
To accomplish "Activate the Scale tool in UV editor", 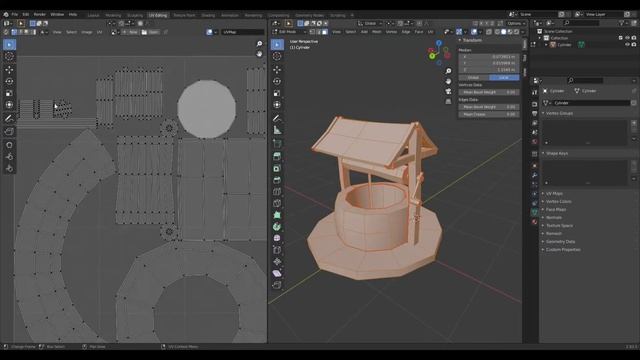I will point(9,93).
